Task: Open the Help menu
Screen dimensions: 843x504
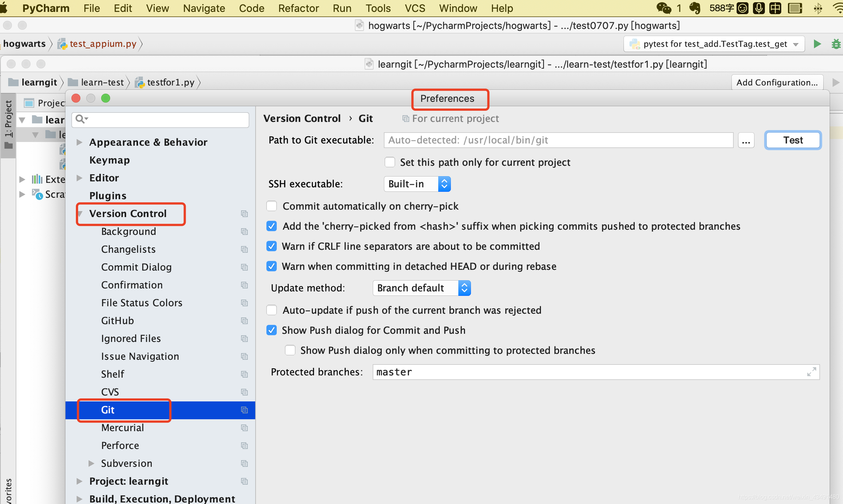Action: (x=502, y=8)
